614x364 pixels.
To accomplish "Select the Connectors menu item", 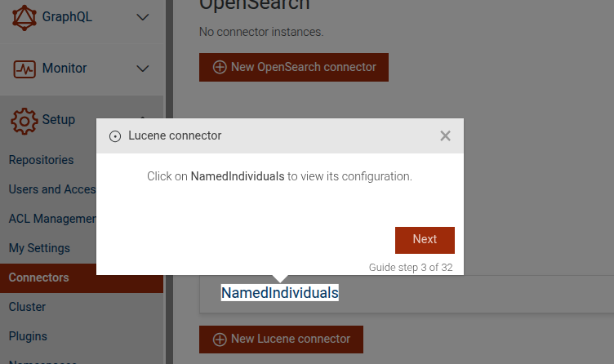I will [39, 277].
